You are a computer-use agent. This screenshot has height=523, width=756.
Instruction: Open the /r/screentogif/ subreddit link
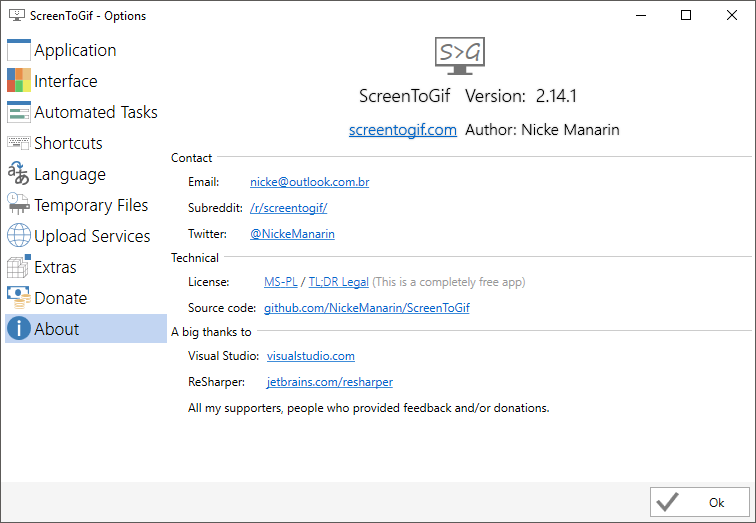click(x=288, y=208)
